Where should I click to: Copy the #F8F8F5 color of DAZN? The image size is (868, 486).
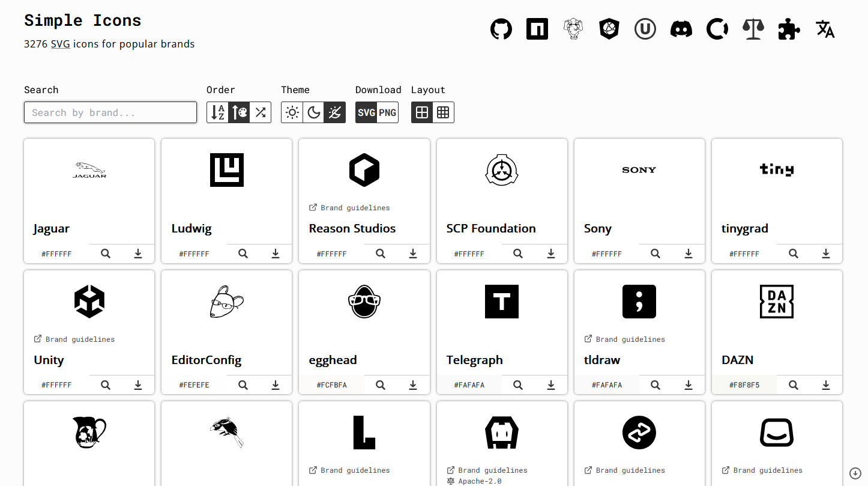coord(744,385)
